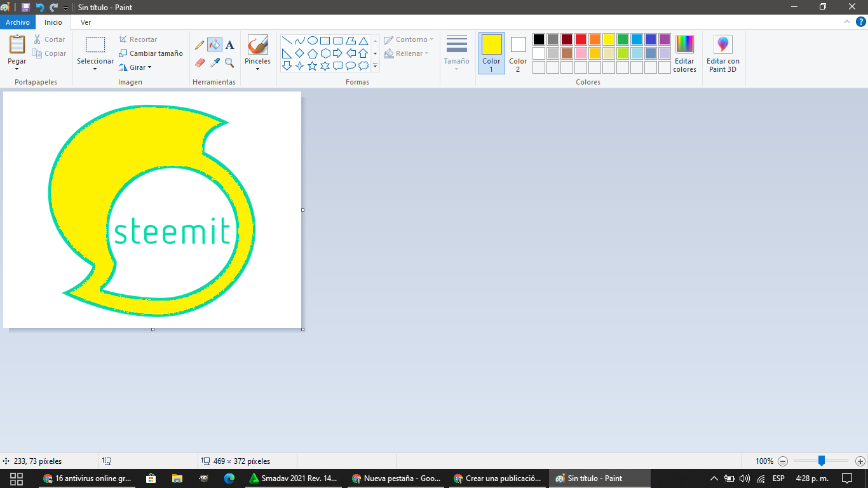
Task: Pick the red color swatch
Action: point(581,39)
